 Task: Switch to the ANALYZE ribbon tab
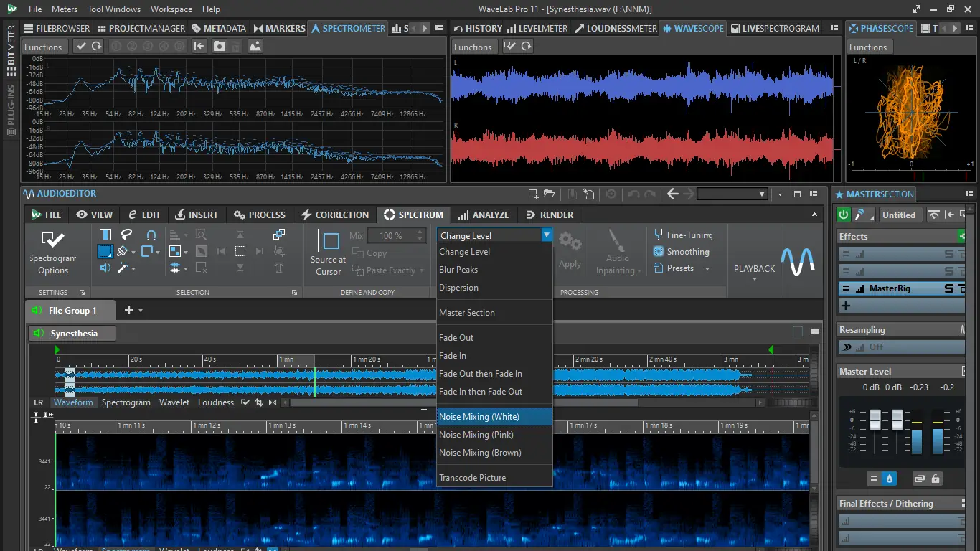tap(484, 215)
